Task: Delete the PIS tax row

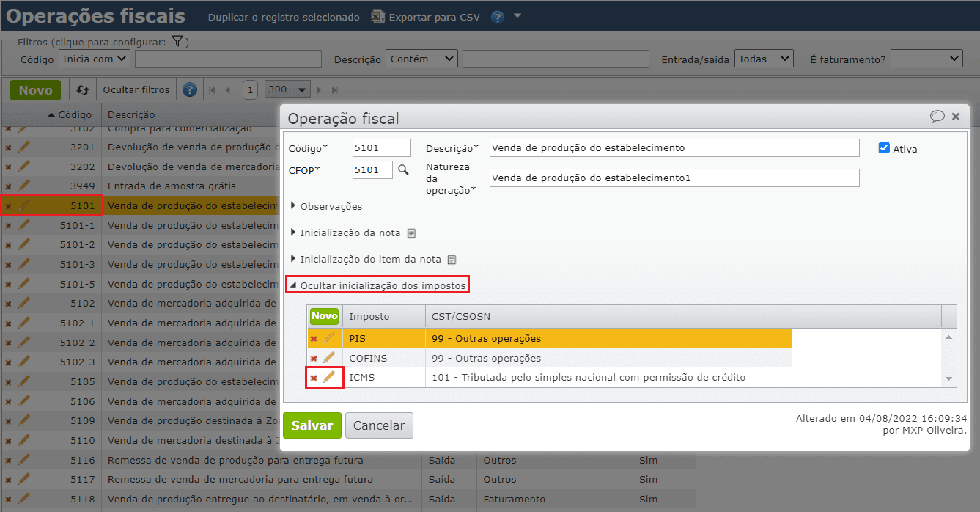Action: coord(314,339)
